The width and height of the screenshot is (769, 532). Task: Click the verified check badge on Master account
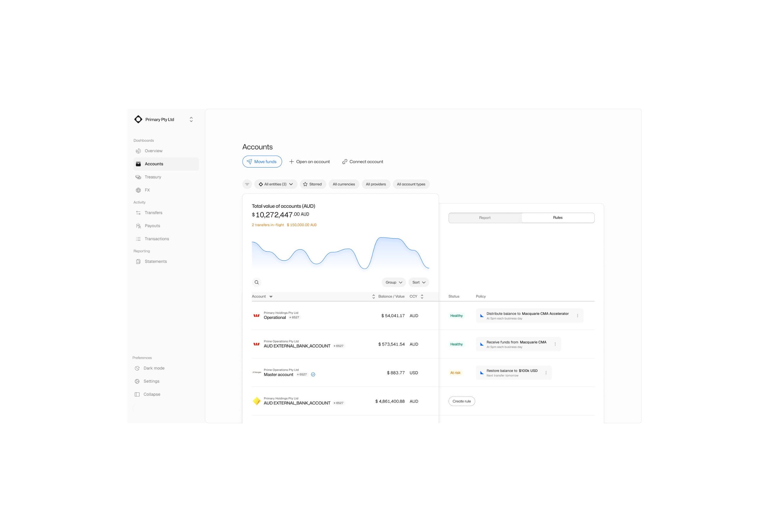(313, 374)
